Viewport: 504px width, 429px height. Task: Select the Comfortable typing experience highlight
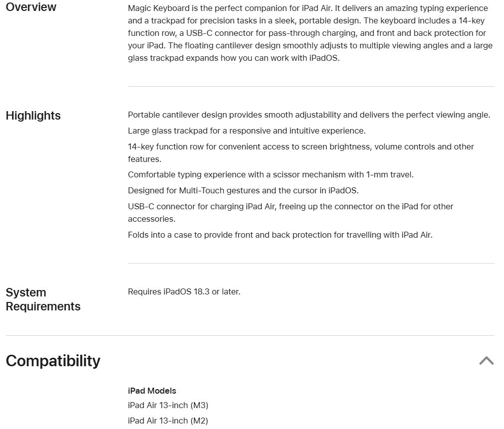tap(271, 175)
